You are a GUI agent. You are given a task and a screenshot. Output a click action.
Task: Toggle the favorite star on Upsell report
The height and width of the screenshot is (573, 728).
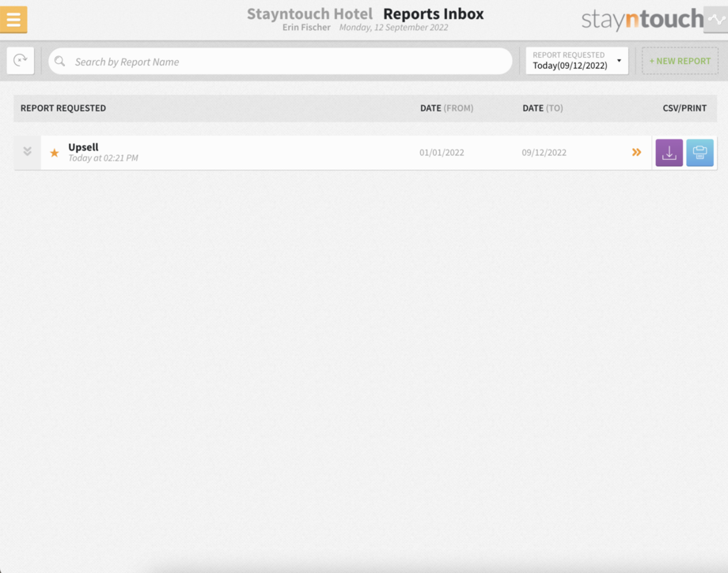point(55,153)
